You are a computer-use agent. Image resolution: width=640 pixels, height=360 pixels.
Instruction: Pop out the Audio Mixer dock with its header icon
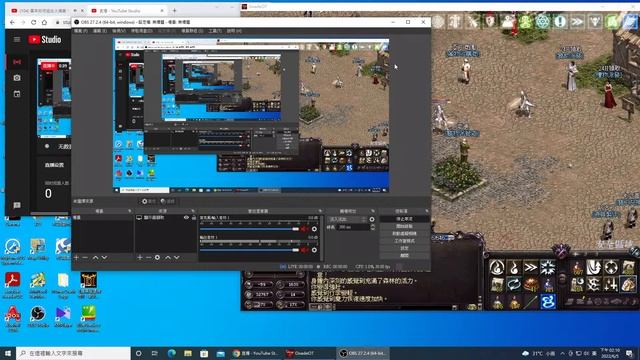click(320, 211)
